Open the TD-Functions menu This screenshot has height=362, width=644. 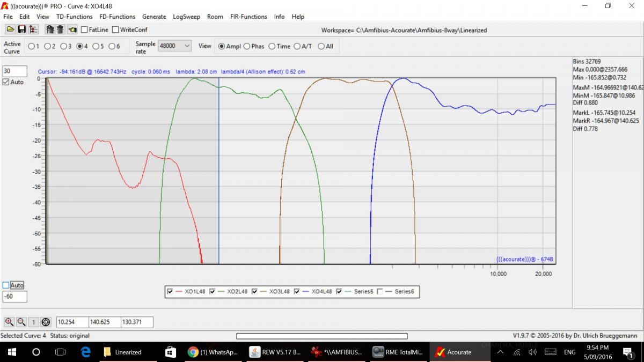click(x=75, y=17)
